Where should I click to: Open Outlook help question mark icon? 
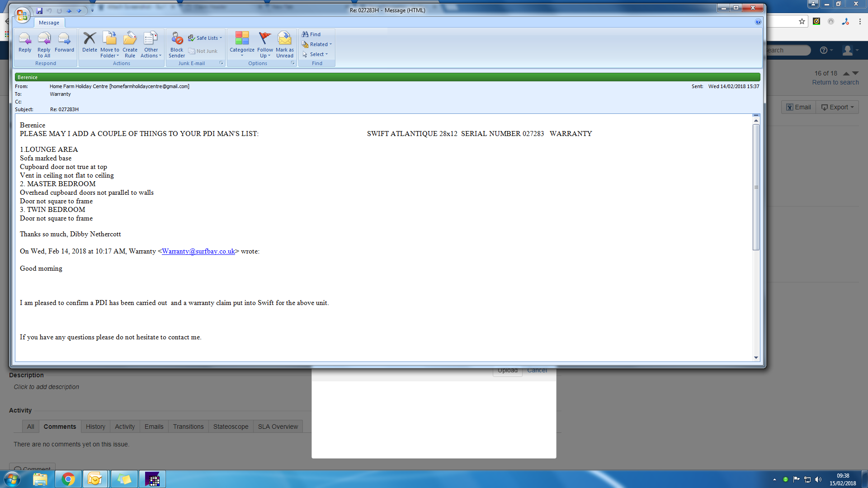point(758,22)
